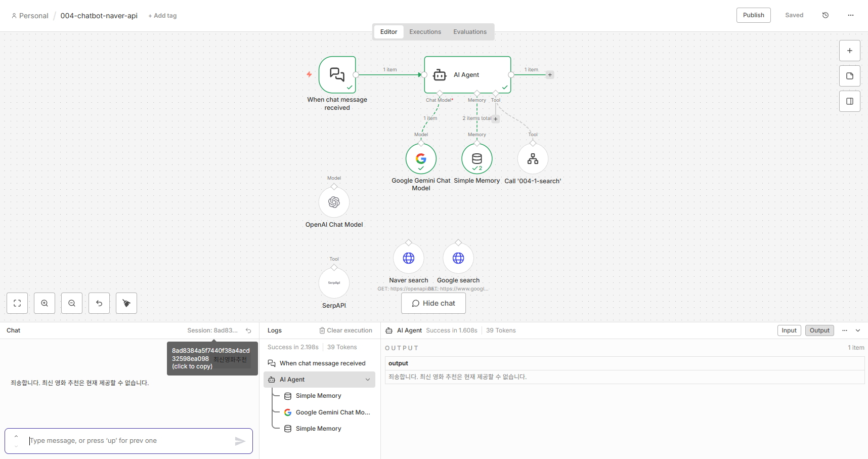Viewport: 868px width, 459px height.
Task: Select the Simple Memory node icon
Action: [476, 159]
